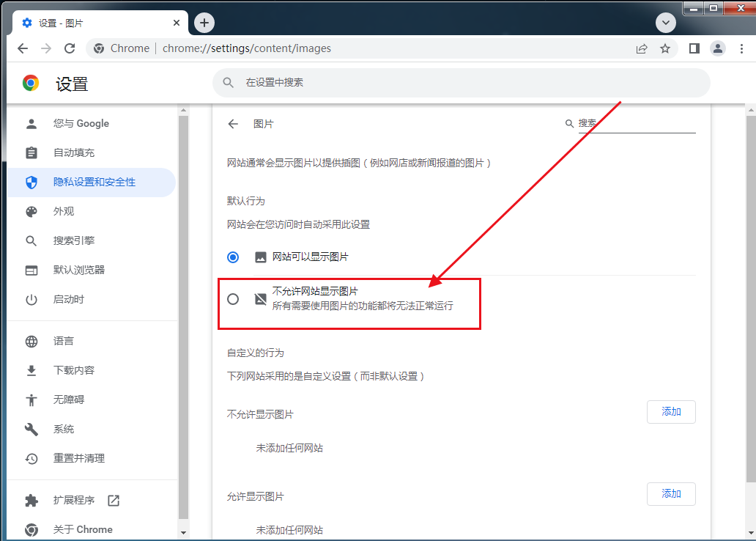Click the Chrome logo next to 设置
The height and width of the screenshot is (541, 756).
31,84
